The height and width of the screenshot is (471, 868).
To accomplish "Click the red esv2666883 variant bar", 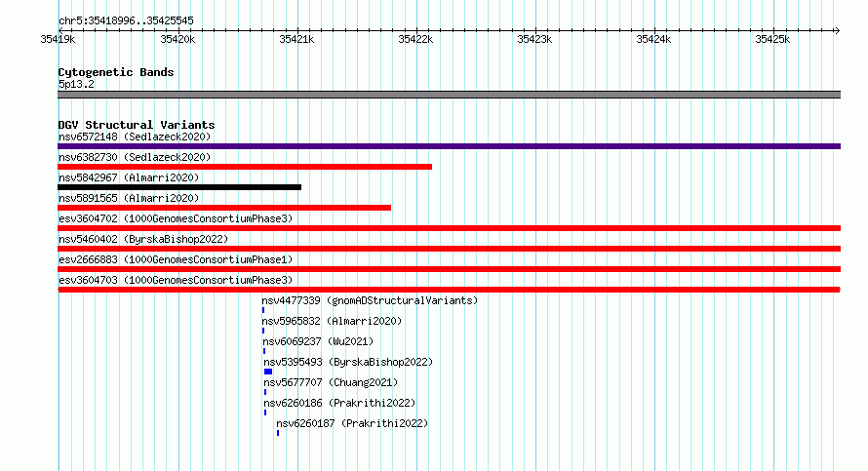I will tap(449, 269).
